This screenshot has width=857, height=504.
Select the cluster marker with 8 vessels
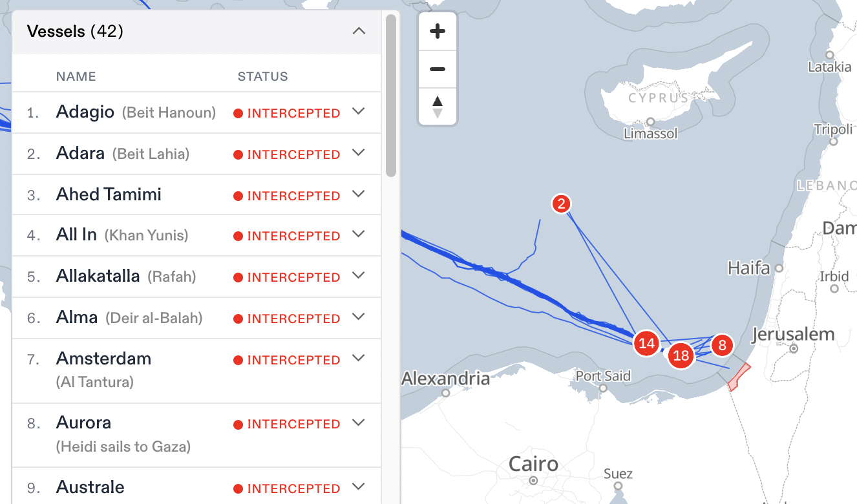[722, 345]
